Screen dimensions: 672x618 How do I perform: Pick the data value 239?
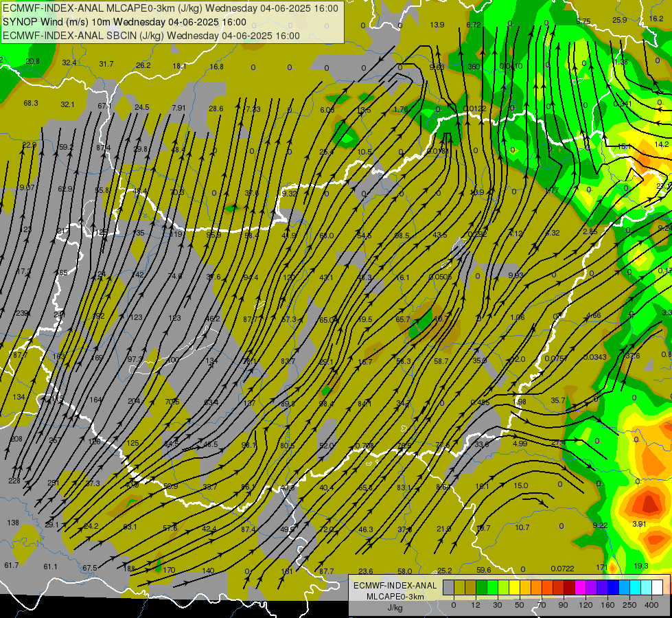pyautogui.click(x=22, y=314)
